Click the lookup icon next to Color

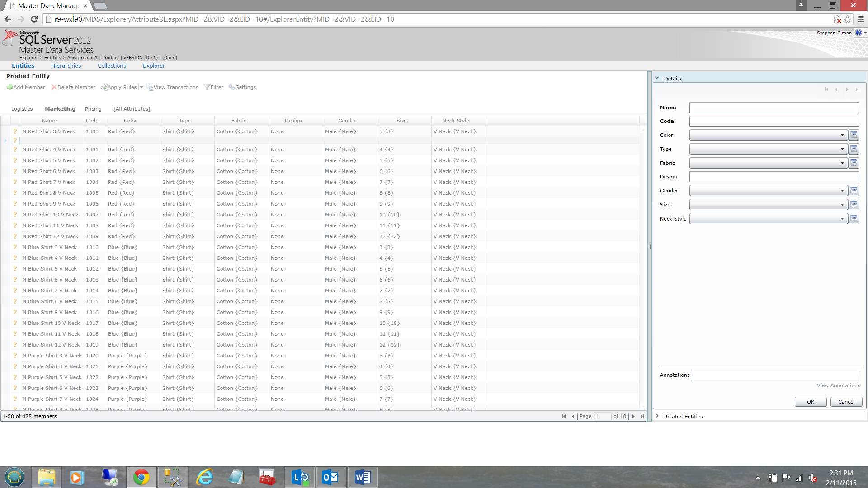point(854,135)
